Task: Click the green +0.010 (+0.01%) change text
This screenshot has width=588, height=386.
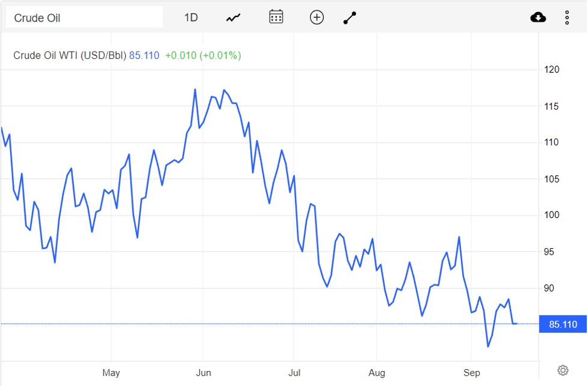Action: click(203, 55)
